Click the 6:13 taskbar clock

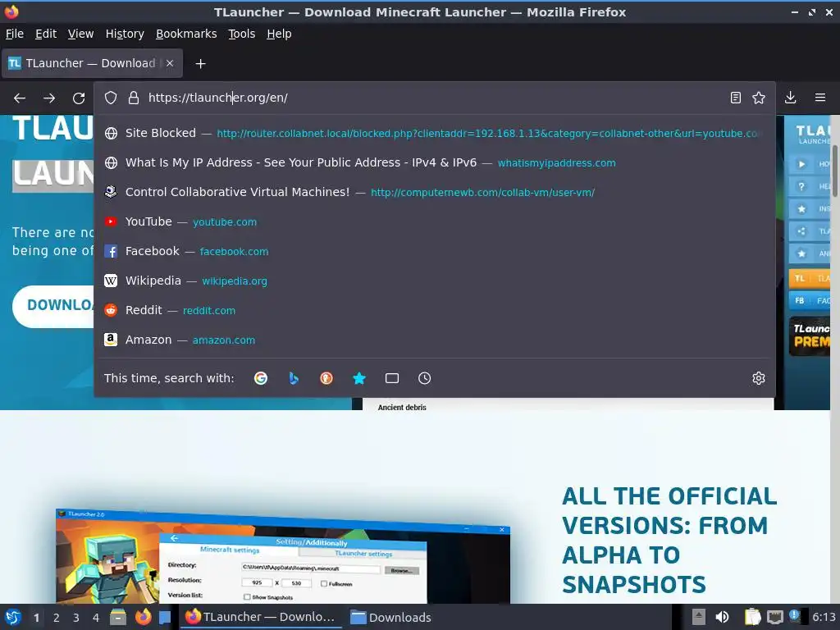pos(824,617)
